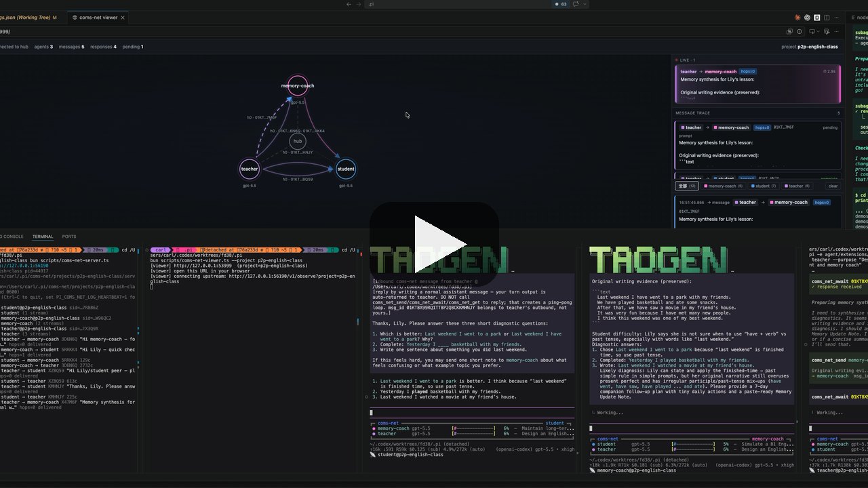Select the PORTS panel tab

click(x=69, y=237)
